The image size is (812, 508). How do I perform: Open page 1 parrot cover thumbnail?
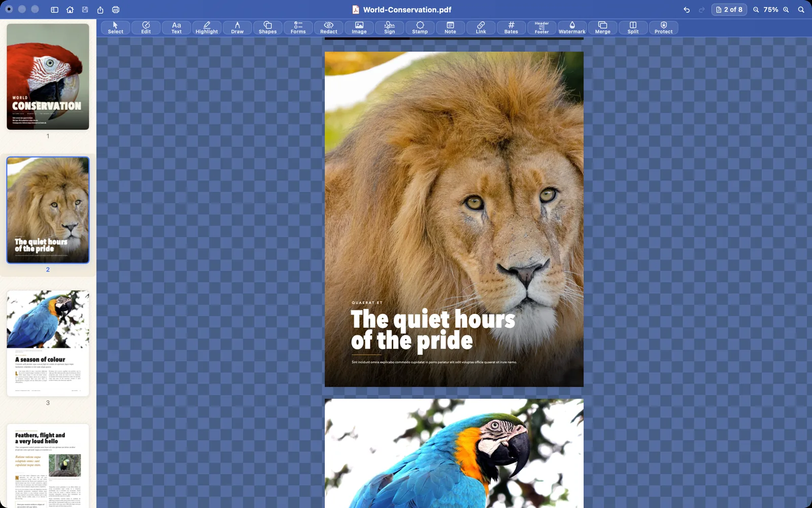(48, 77)
